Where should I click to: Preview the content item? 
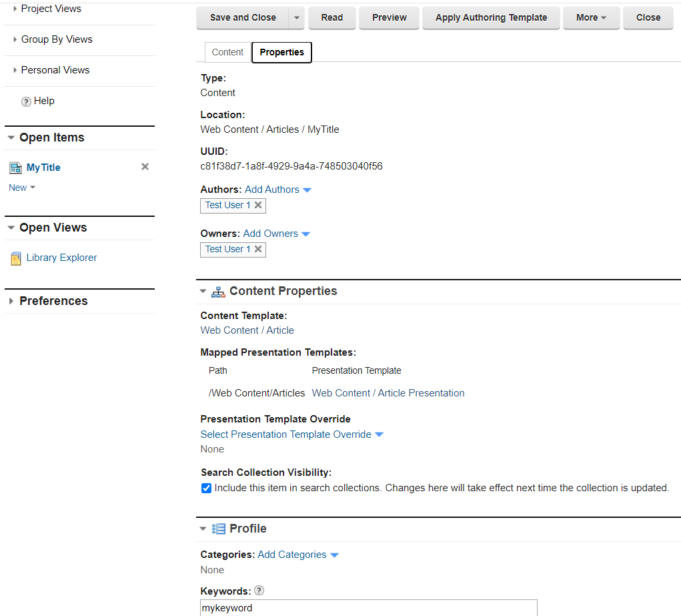point(389,17)
